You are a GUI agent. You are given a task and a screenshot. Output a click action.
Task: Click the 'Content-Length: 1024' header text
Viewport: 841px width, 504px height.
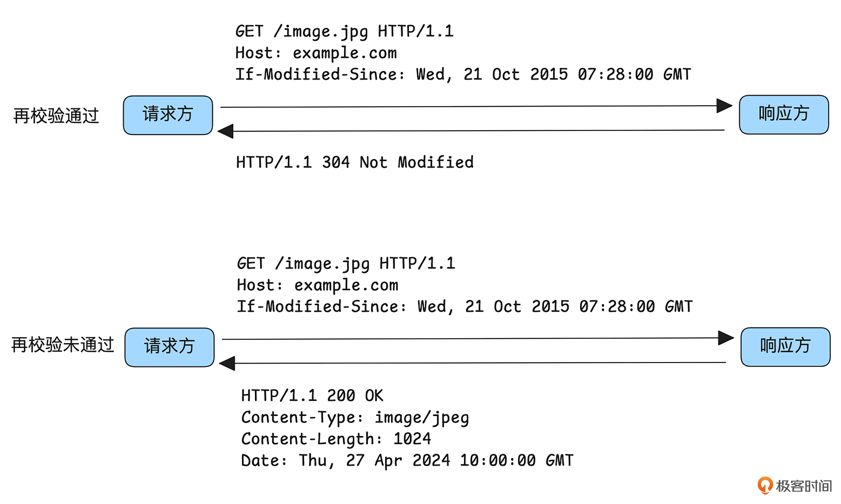click(x=336, y=439)
